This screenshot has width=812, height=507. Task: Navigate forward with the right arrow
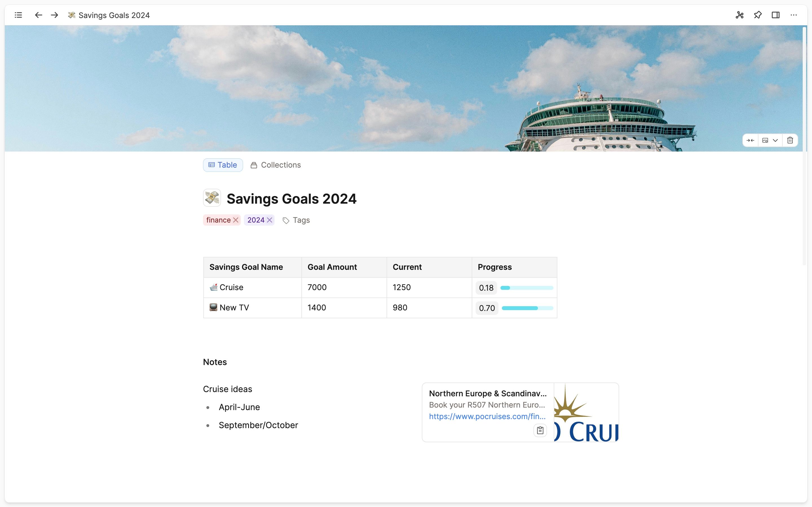pos(54,15)
